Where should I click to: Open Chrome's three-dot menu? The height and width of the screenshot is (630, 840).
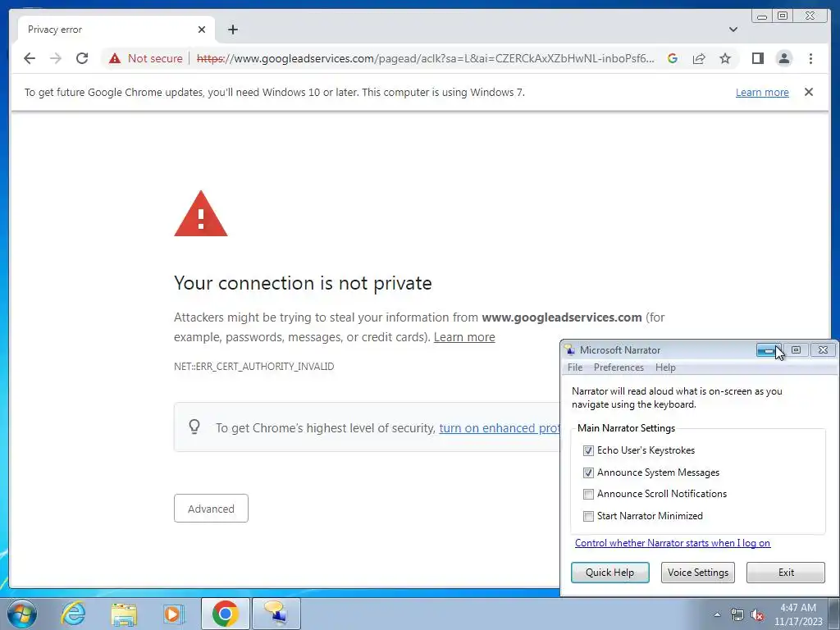pos(810,58)
